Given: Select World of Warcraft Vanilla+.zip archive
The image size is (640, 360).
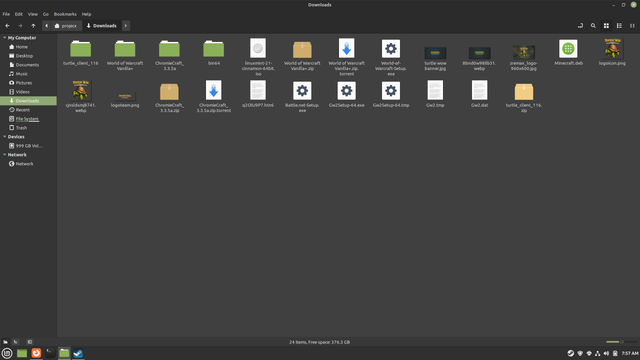Looking at the screenshot, I should [x=302, y=56].
